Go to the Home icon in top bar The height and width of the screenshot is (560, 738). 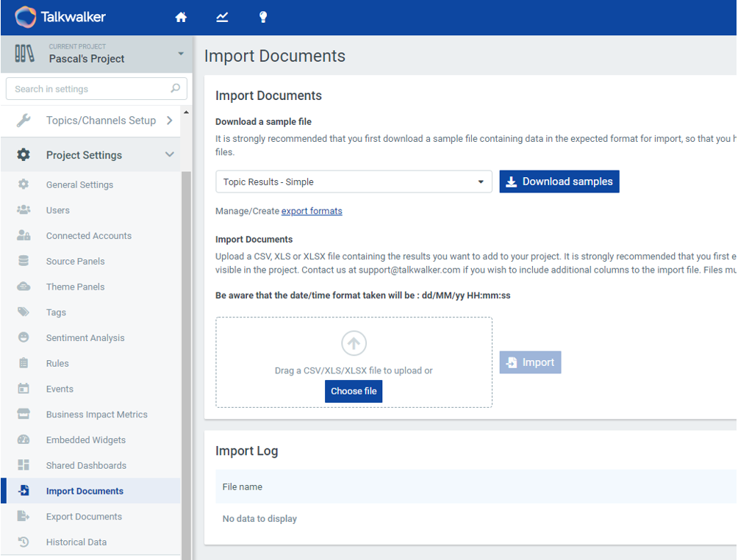[181, 18]
